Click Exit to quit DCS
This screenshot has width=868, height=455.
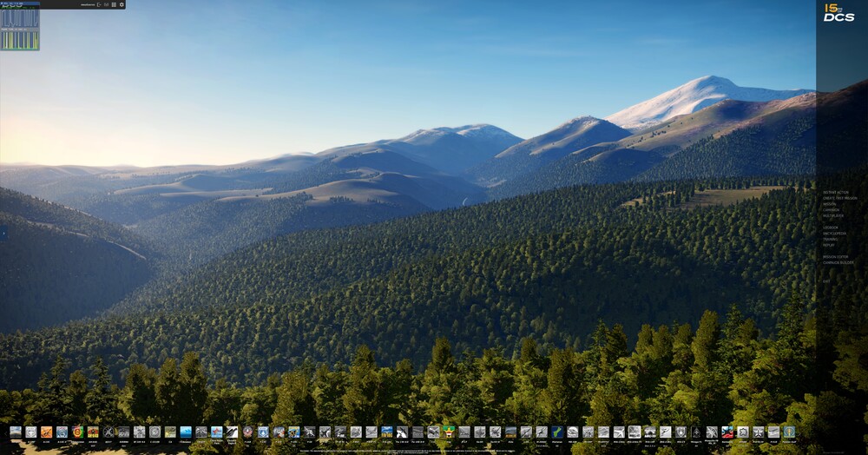click(826, 281)
